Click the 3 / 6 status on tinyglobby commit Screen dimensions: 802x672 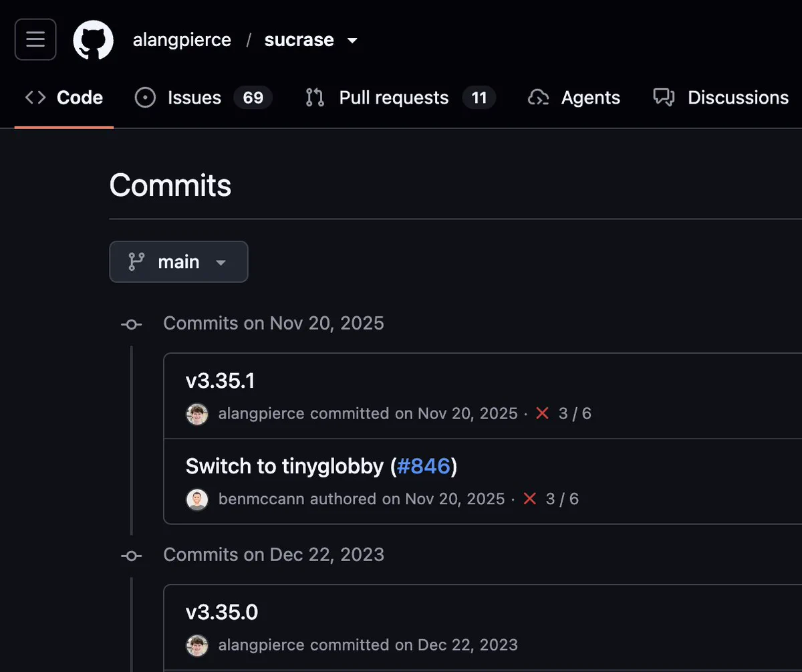click(562, 499)
